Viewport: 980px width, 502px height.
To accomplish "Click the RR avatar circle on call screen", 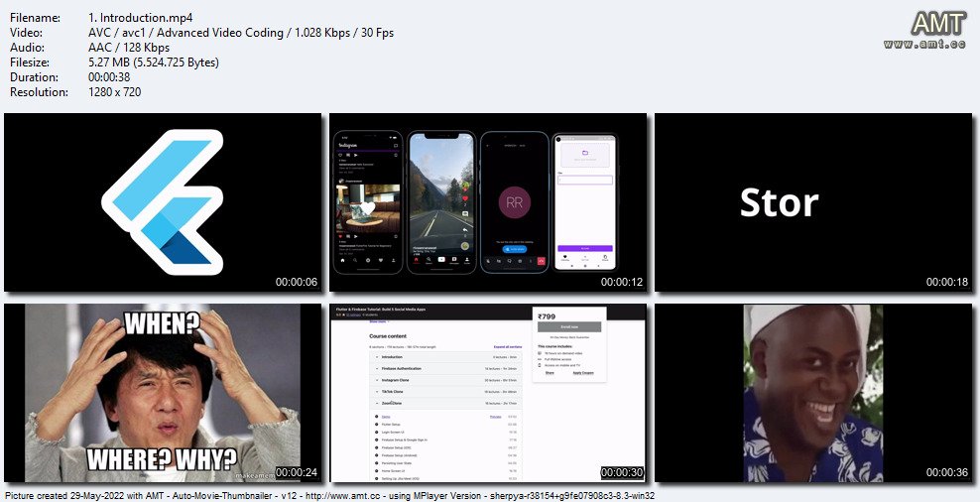I will click(x=514, y=202).
